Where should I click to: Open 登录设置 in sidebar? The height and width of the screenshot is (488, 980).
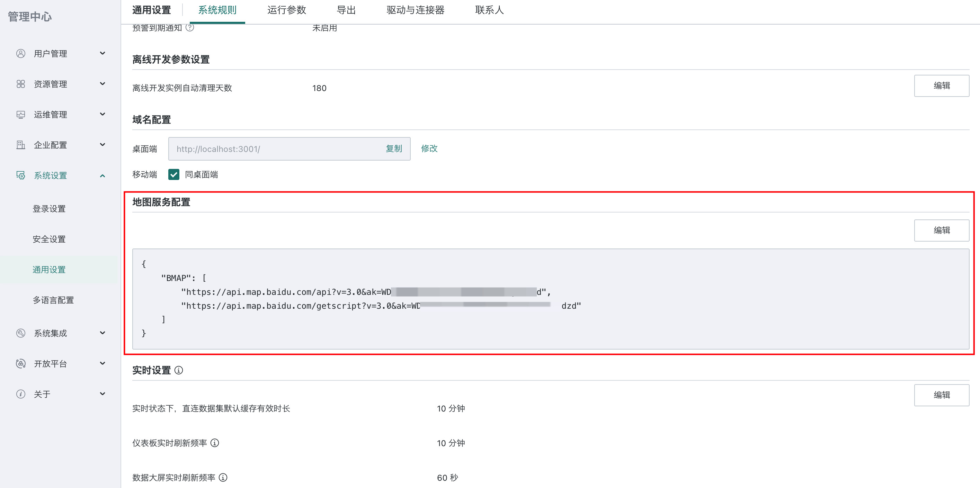coord(49,209)
